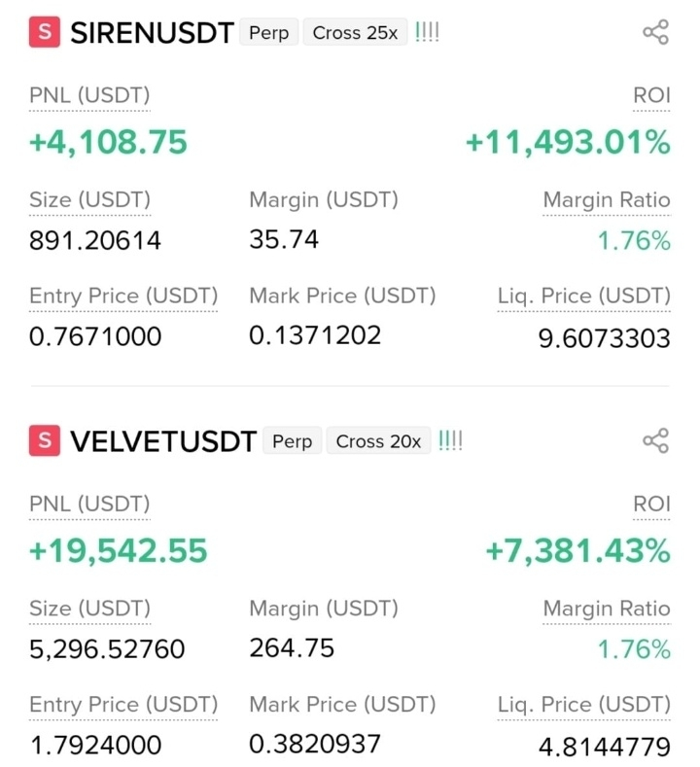700x767 pixels.
Task: Show Entry Price info for SIRENUSDT
Action: coord(123,296)
